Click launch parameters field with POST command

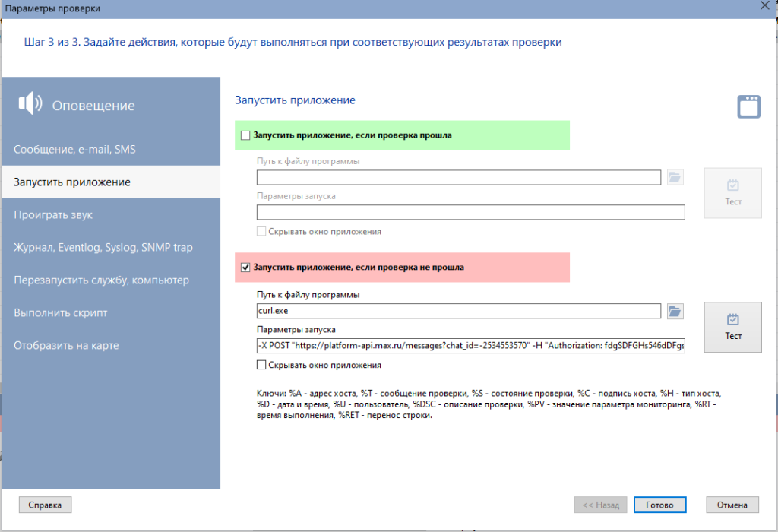point(470,346)
